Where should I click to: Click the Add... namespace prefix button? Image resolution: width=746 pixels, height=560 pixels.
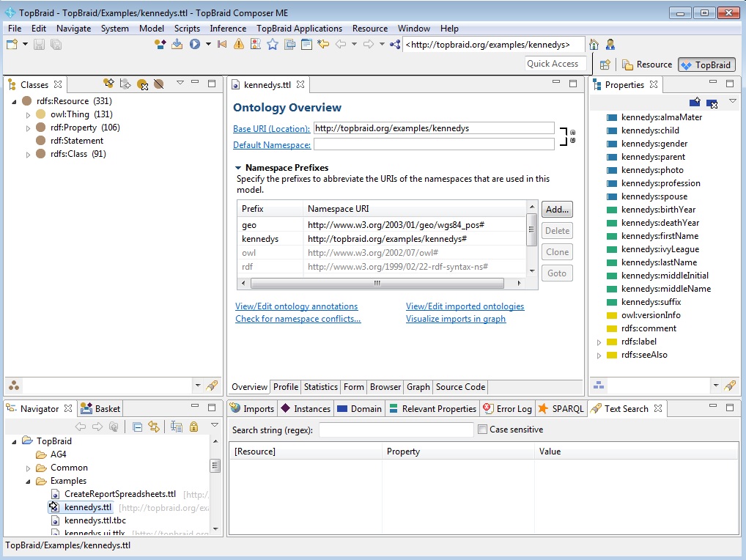tap(557, 210)
